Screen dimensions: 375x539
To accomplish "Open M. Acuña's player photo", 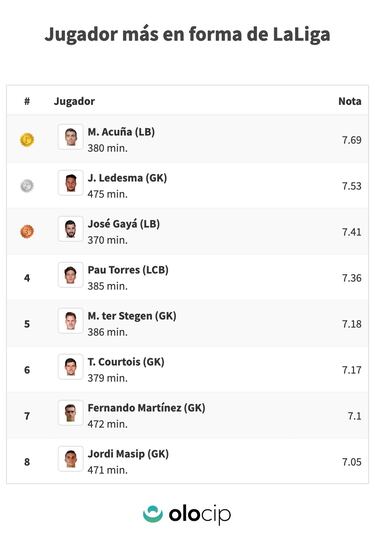I will coord(70,137).
